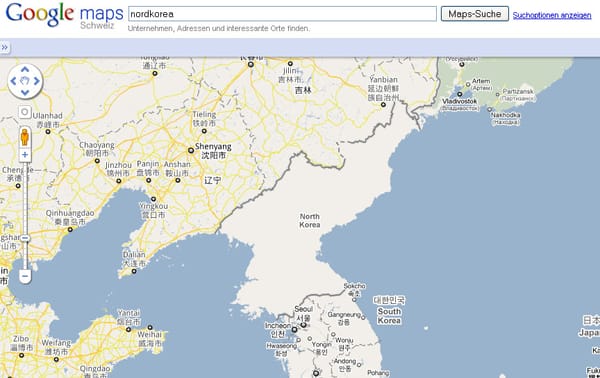Click the Maps-Suche button
The height and width of the screenshot is (378, 600).
tap(474, 14)
